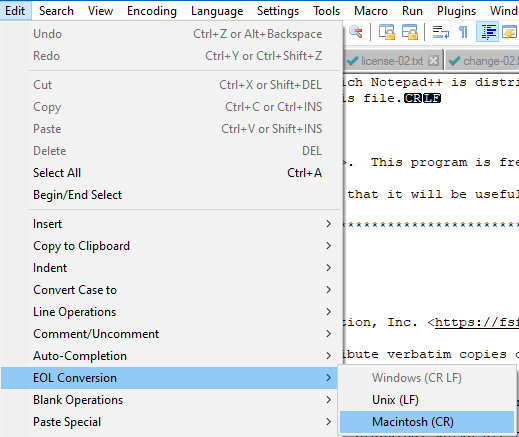Open the Language menu
Image resolution: width=519 pixels, height=437 pixels.
coord(217,11)
